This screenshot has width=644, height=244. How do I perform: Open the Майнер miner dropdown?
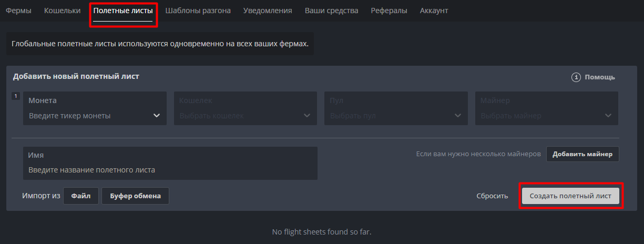click(x=608, y=116)
